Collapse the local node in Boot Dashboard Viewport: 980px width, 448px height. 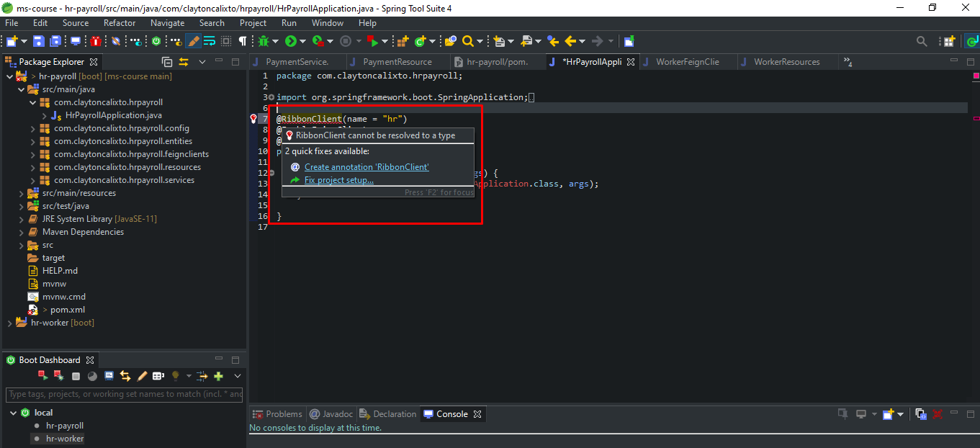click(x=13, y=413)
